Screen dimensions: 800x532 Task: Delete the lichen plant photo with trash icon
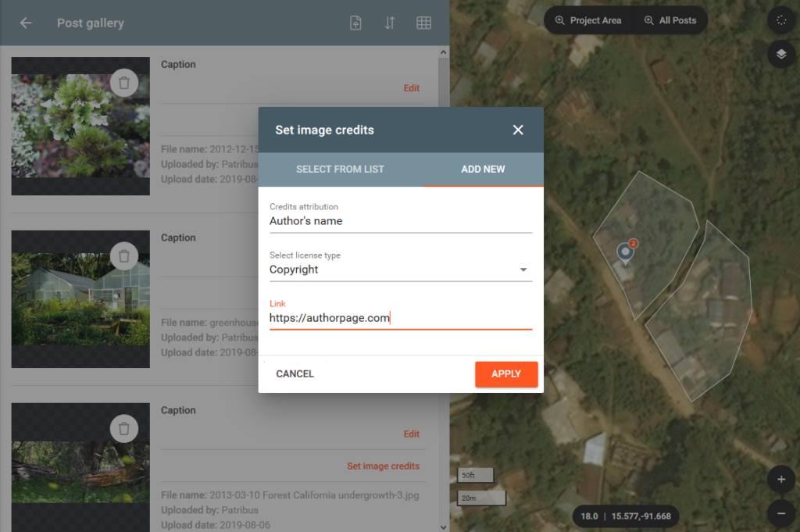(x=124, y=83)
